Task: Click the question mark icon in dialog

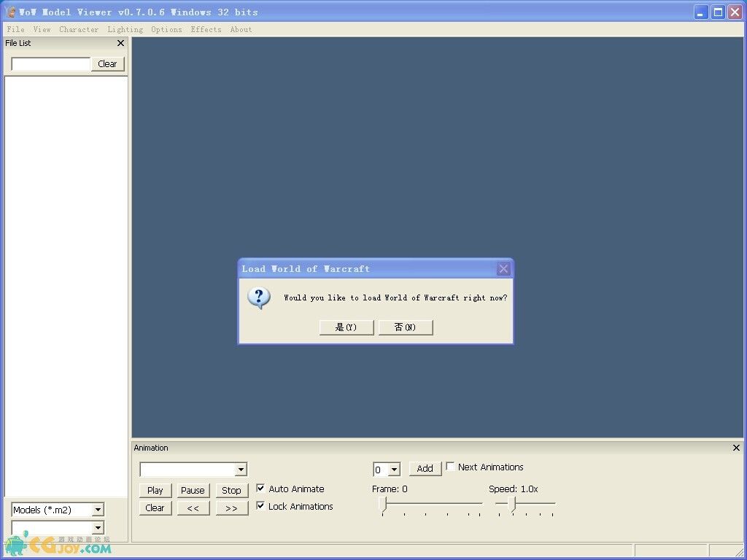Action: point(259,298)
